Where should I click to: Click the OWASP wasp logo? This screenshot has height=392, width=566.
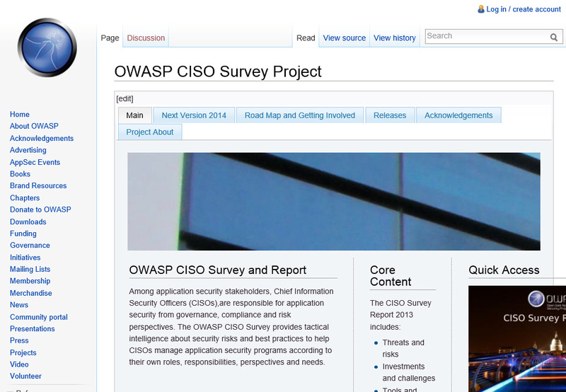[x=47, y=47]
